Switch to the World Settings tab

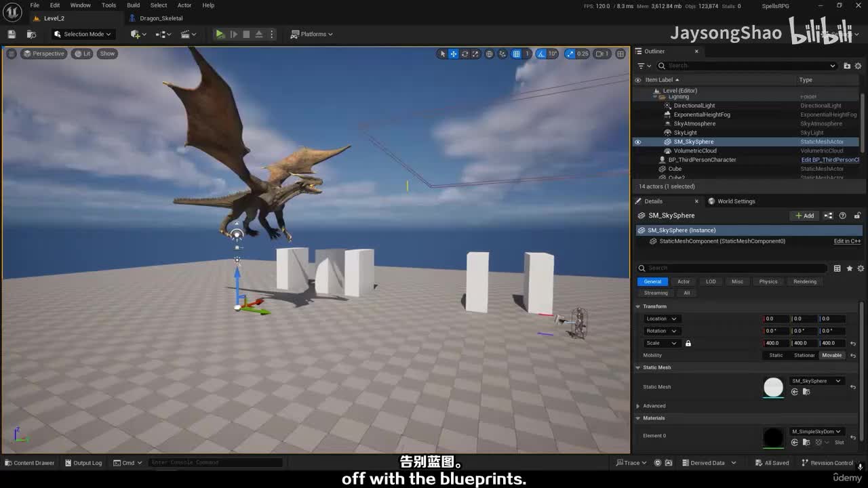click(732, 201)
